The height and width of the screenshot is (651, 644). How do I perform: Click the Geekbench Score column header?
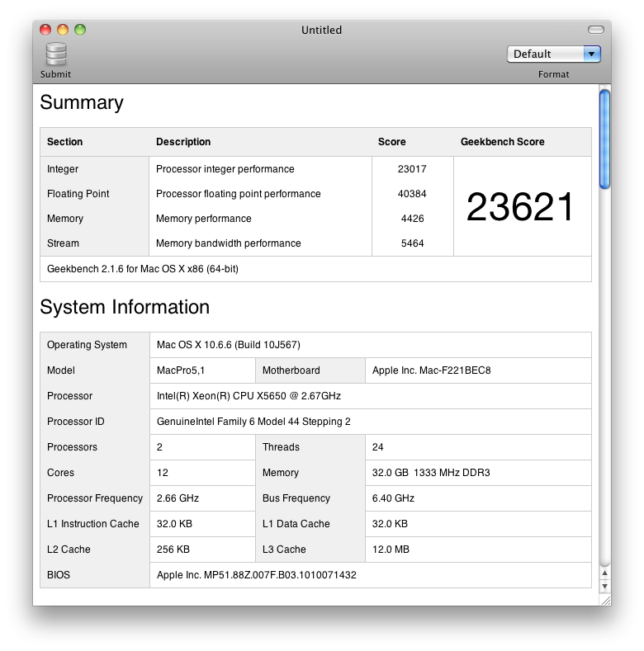pyautogui.click(x=502, y=142)
